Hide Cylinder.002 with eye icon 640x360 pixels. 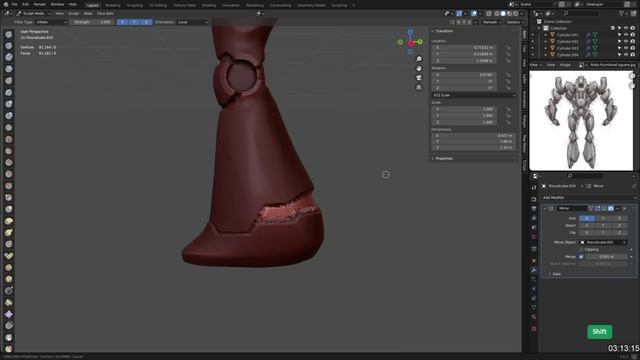[x=626, y=42]
